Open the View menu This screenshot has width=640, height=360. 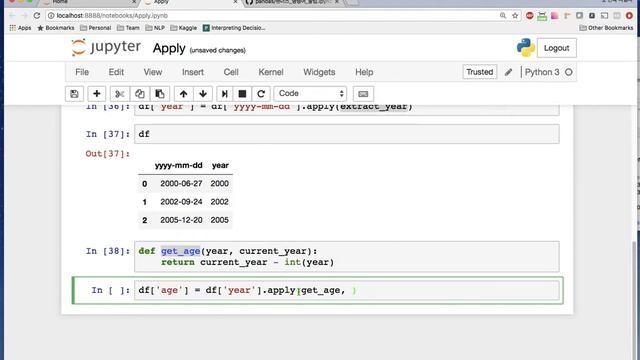153,72
